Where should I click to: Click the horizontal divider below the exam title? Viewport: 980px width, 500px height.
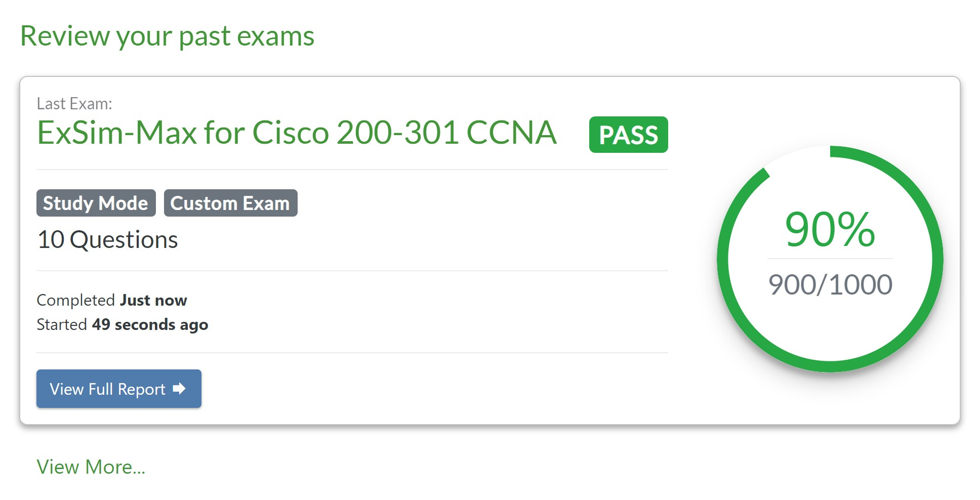pos(352,170)
